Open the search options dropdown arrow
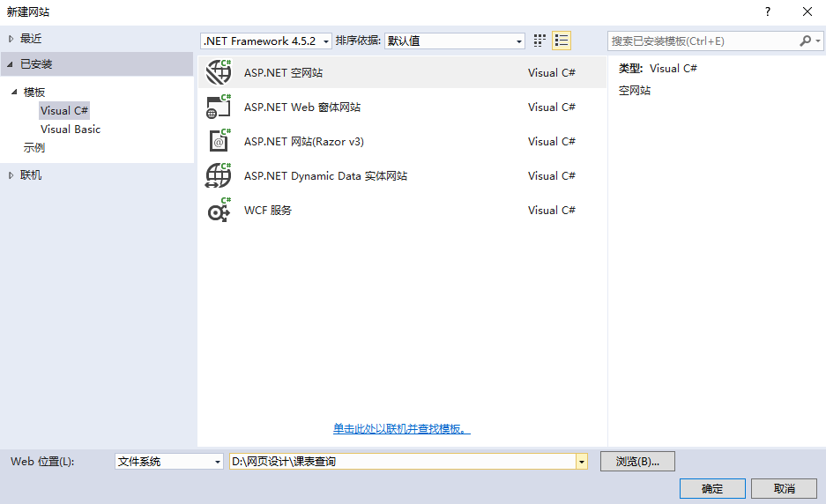This screenshot has height=504, width=826. (x=817, y=41)
